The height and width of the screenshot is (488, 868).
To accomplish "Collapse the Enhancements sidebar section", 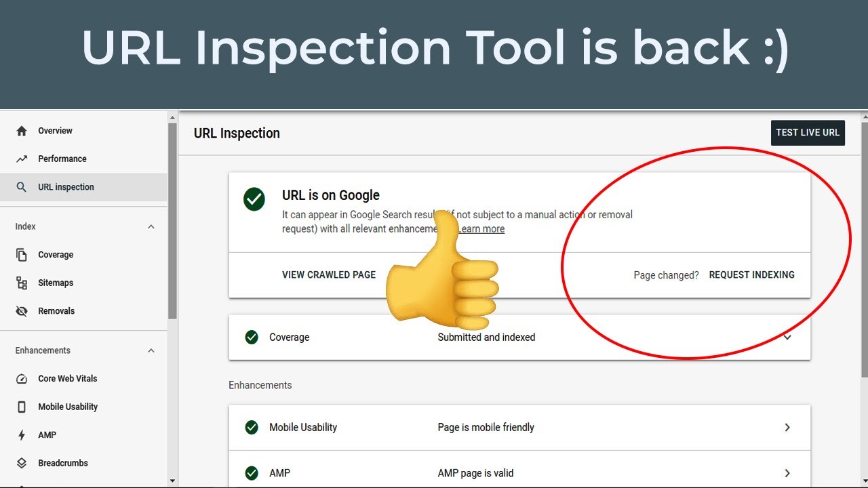I will pos(151,350).
